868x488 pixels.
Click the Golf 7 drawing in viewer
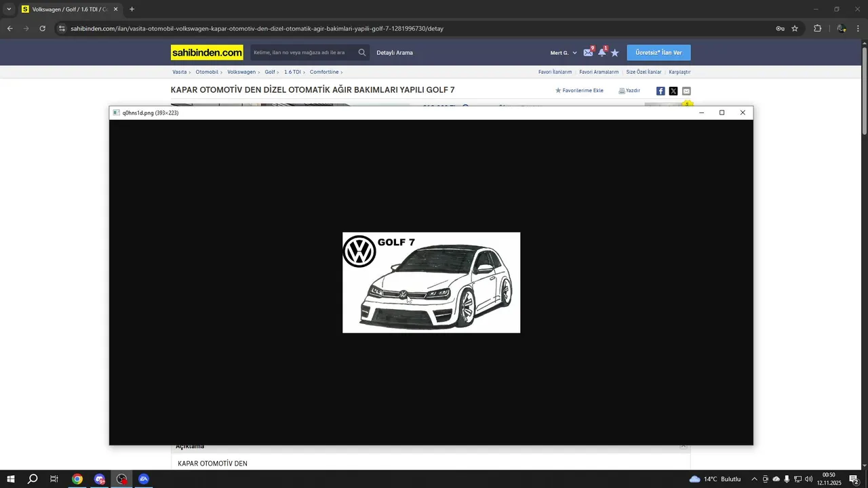click(431, 283)
